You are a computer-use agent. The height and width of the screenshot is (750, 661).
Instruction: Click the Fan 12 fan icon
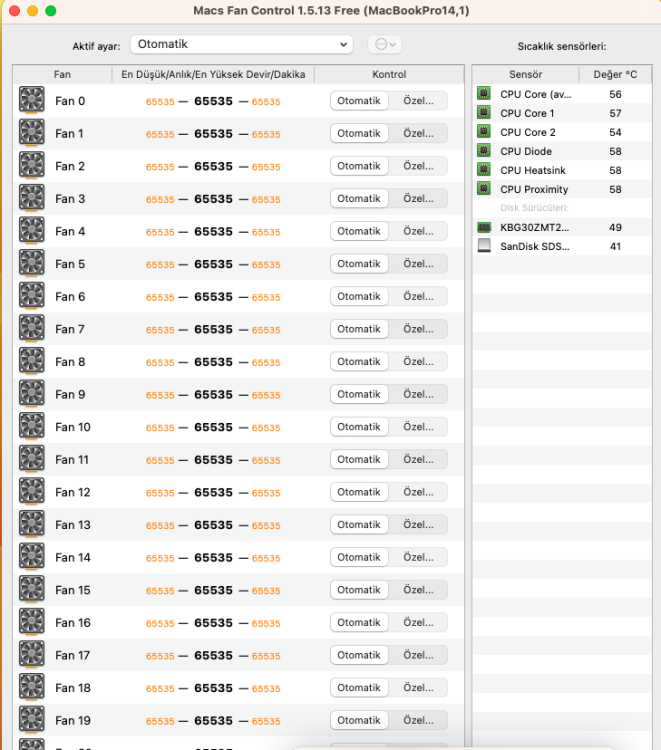point(32,491)
